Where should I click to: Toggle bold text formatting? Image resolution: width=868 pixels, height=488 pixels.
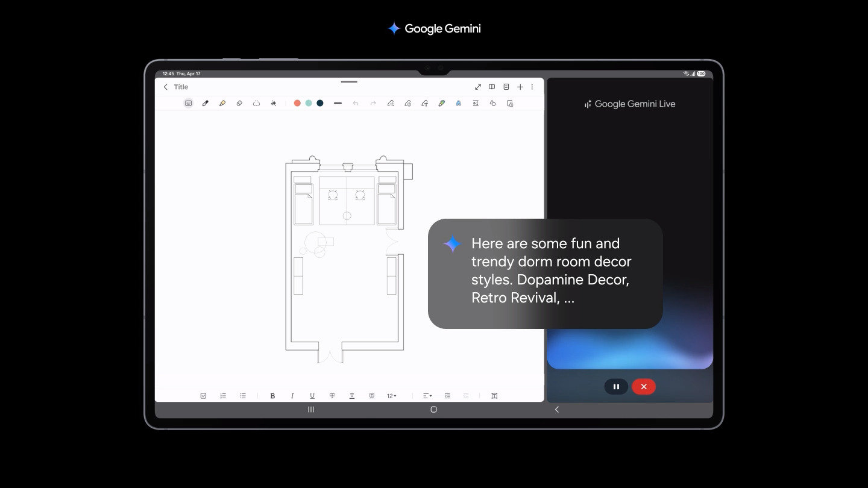[x=272, y=396]
